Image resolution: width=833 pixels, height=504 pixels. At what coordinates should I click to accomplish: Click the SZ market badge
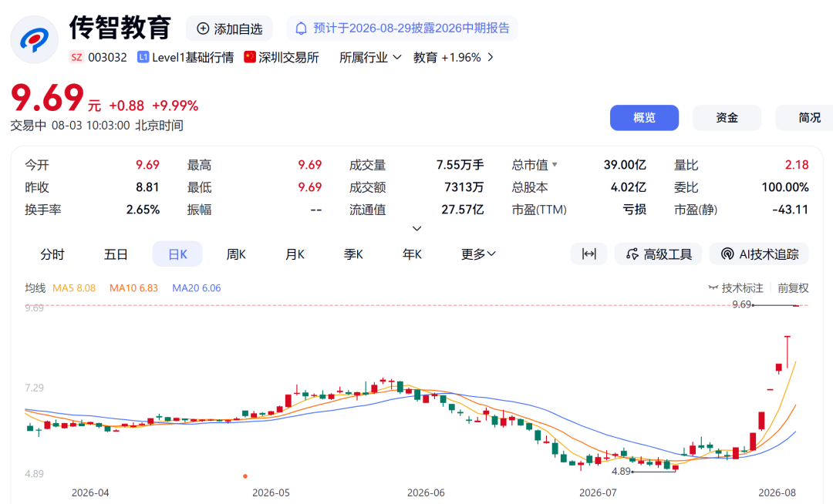(x=76, y=57)
